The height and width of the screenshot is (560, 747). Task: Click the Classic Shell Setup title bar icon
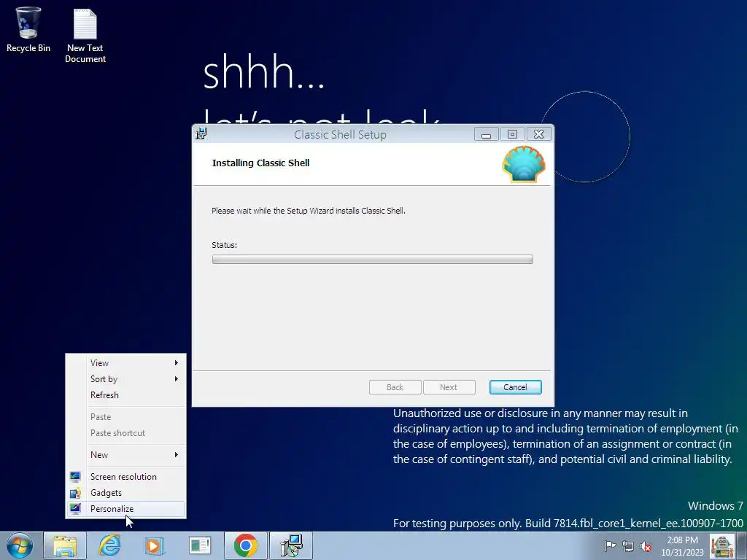coord(201,134)
